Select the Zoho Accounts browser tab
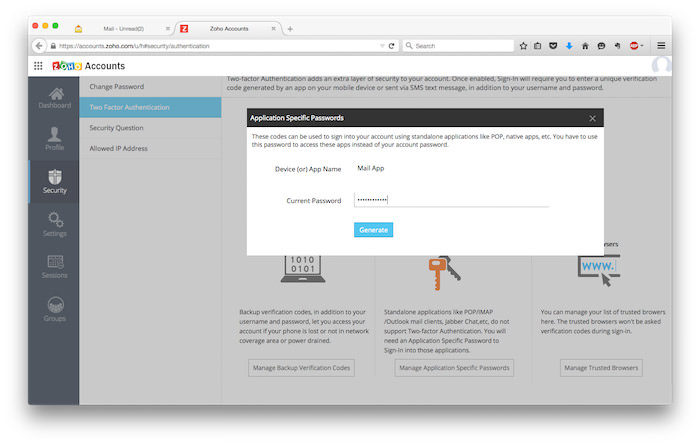700x445 pixels. 229,29
